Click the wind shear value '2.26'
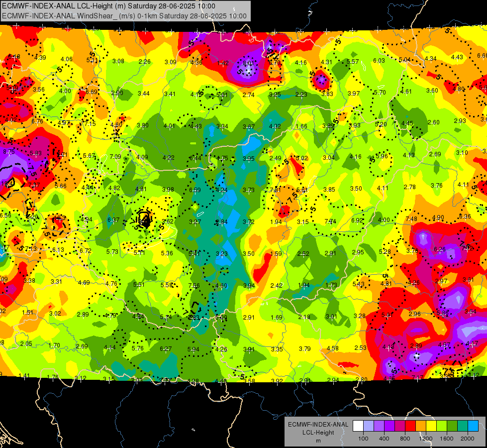The image size is (487, 448). point(144,62)
